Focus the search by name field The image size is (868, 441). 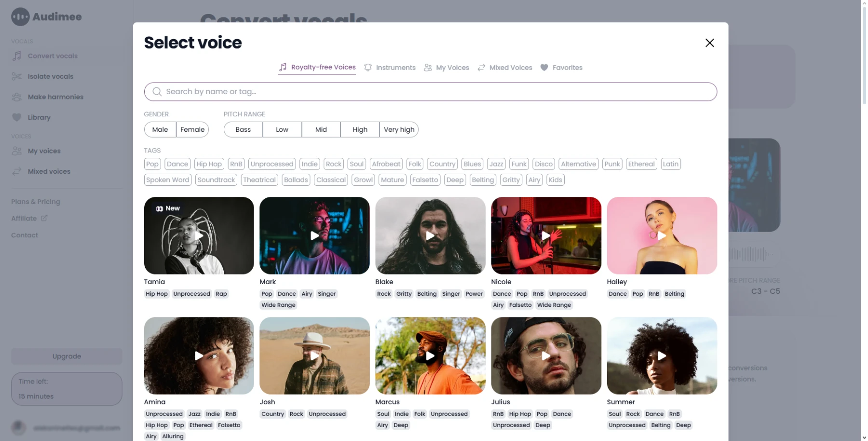[434, 92]
